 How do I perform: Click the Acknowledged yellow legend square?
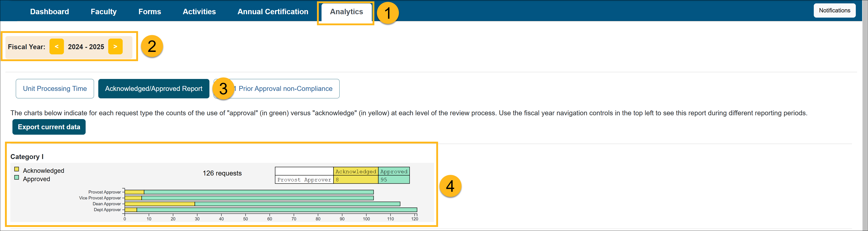click(x=16, y=169)
